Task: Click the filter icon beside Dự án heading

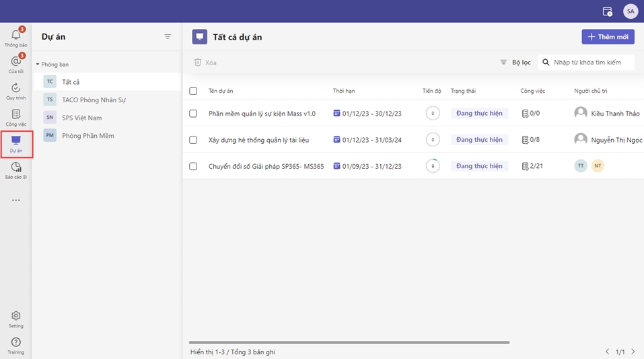Action: click(x=168, y=37)
